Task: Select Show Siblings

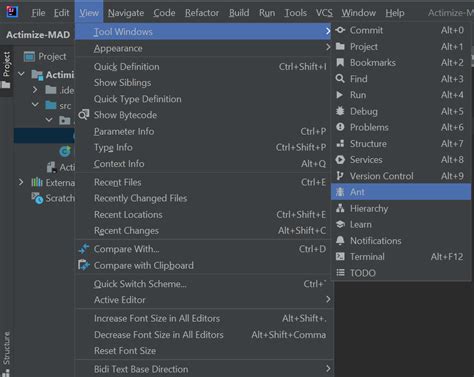Action: point(203,83)
